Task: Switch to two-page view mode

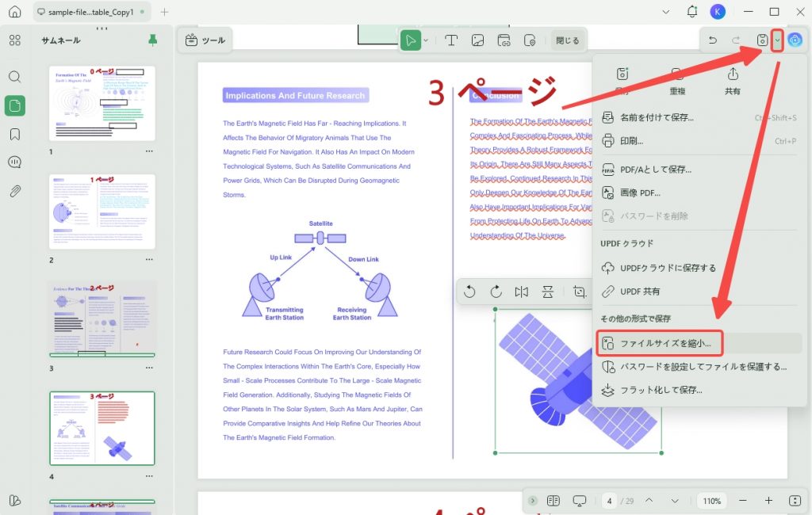Action: pos(553,501)
